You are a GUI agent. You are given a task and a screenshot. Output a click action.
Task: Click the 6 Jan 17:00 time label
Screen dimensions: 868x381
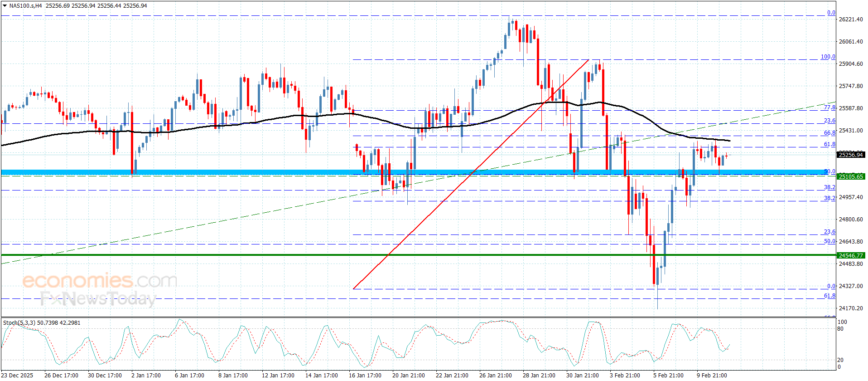pos(189,376)
